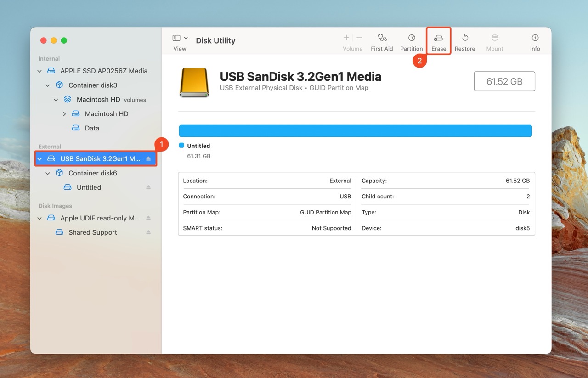Click the blue disk usage bar
This screenshot has width=588, height=378.
tap(356, 131)
